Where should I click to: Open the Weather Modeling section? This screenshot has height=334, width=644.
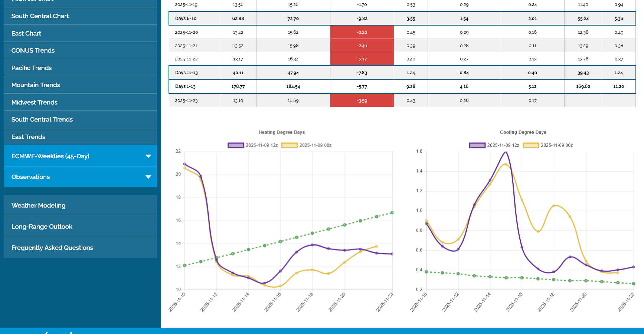point(38,205)
